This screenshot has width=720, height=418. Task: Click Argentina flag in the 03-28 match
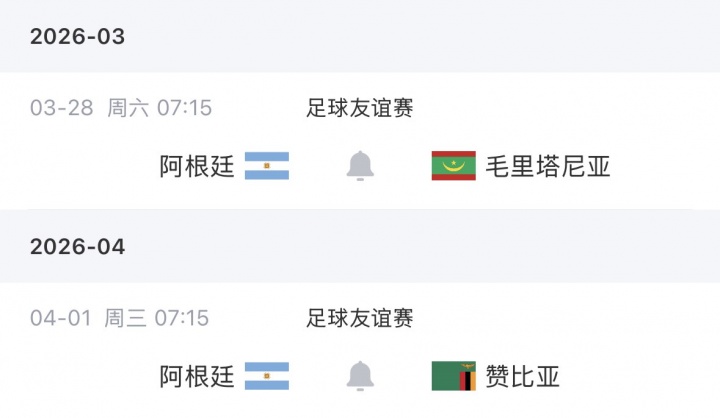click(267, 166)
